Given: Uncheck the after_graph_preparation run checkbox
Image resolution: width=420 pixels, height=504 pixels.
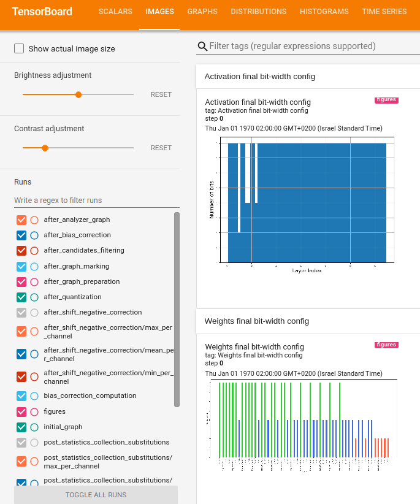Looking at the screenshot, I should click(x=21, y=282).
